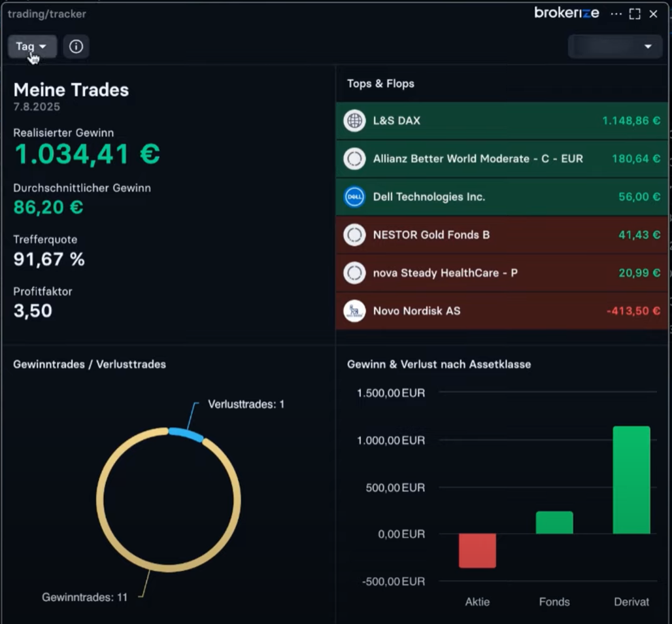Click the Gewinn & Verlust nach Assetklasse title
Viewport: 672px width, 624px height.
(439, 364)
